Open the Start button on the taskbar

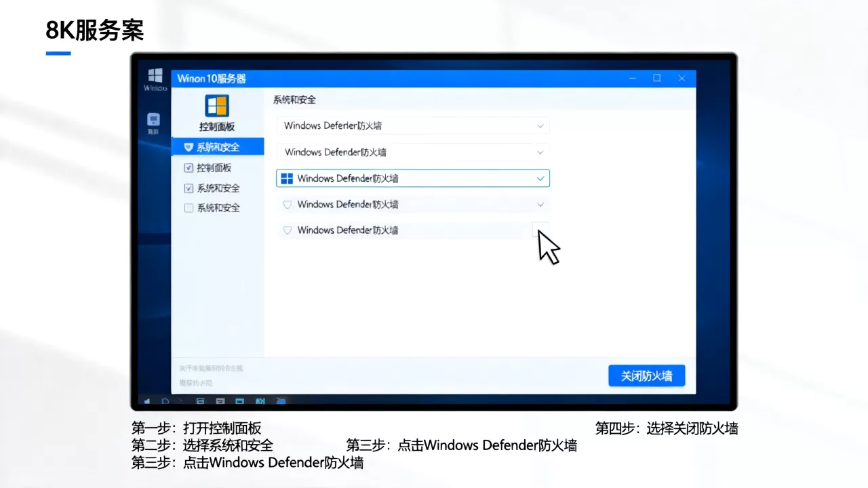[147, 401]
